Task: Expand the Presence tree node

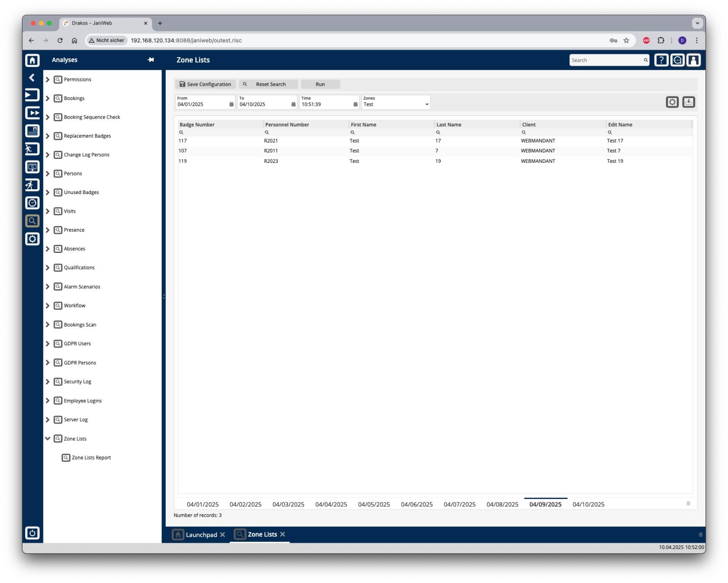Action: click(48, 230)
